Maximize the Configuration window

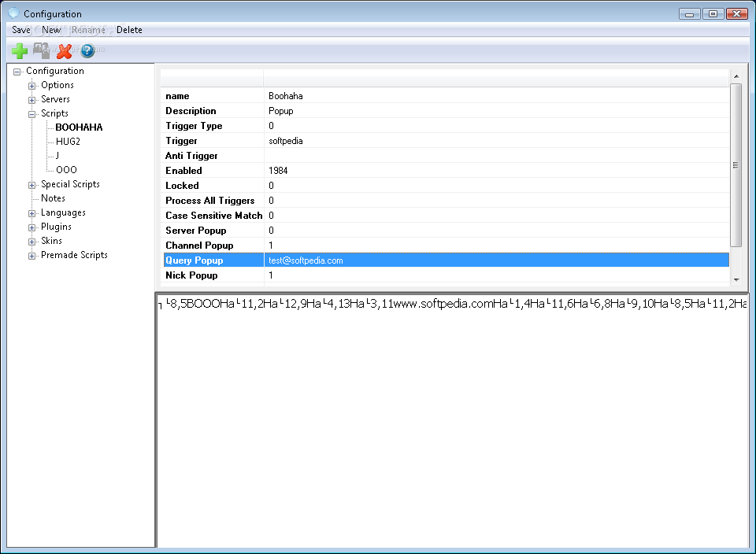(x=713, y=14)
